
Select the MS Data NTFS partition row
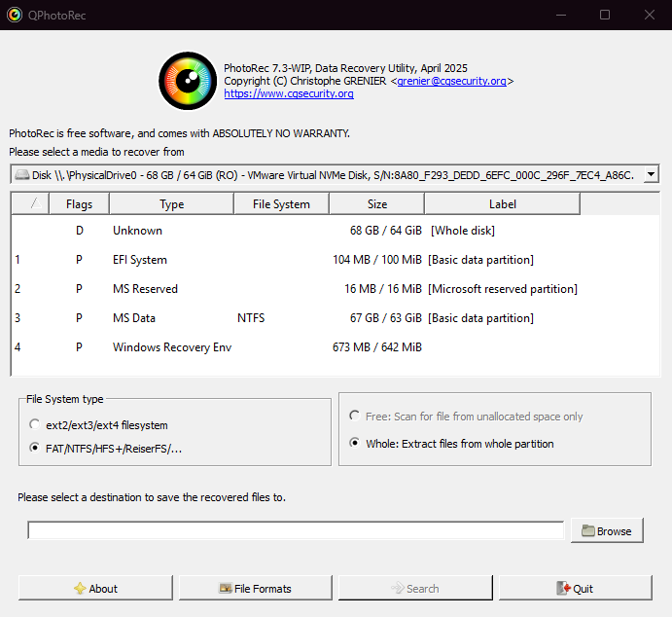[292, 318]
